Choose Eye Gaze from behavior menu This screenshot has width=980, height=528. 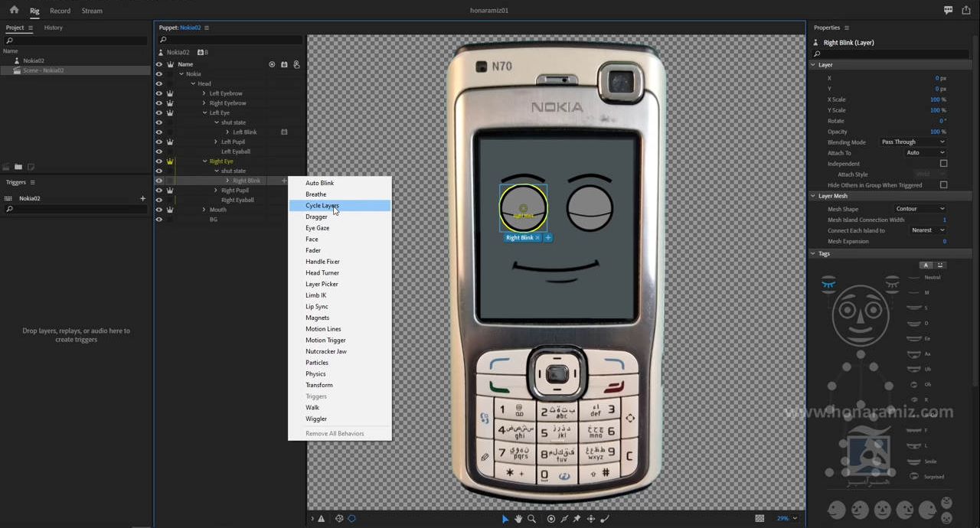[x=340, y=227]
